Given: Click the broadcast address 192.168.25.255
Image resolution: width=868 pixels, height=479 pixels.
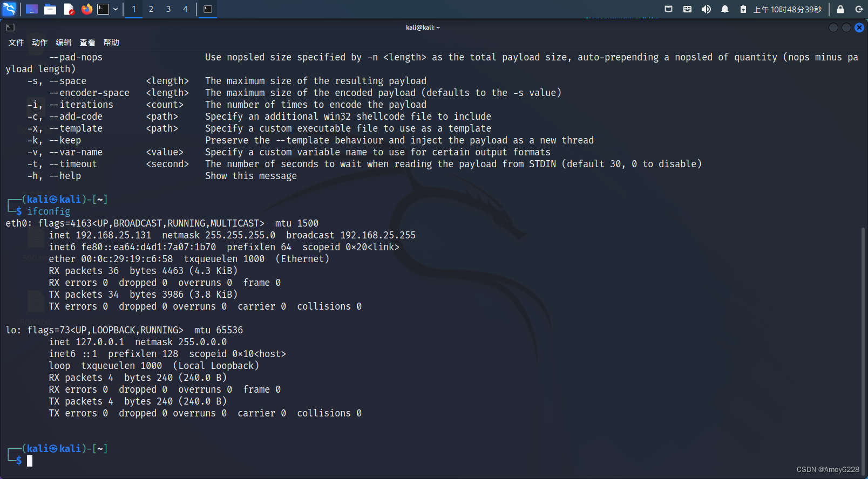Looking at the screenshot, I should (x=378, y=235).
